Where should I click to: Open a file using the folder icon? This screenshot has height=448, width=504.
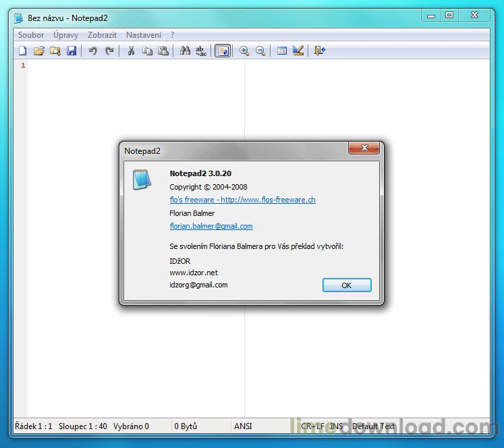(x=39, y=51)
